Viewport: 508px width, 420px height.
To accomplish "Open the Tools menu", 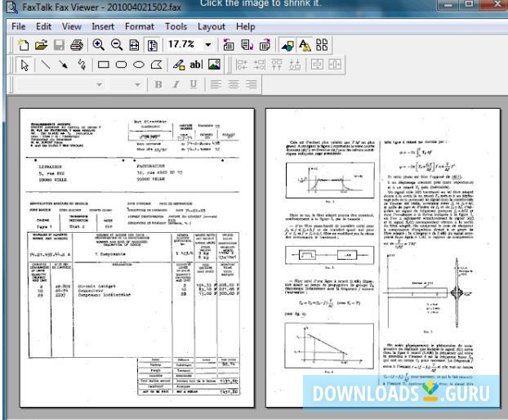I will (x=176, y=26).
